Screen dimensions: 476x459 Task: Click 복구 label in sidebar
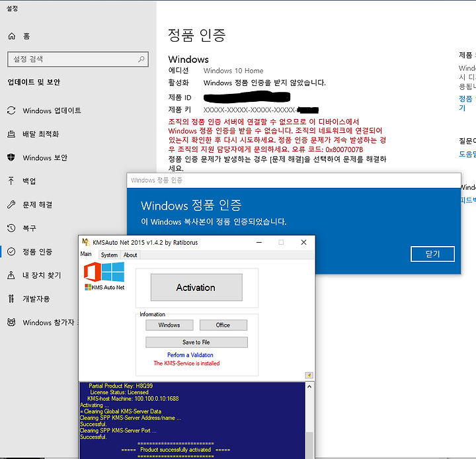pyautogui.click(x=30, y=228)
